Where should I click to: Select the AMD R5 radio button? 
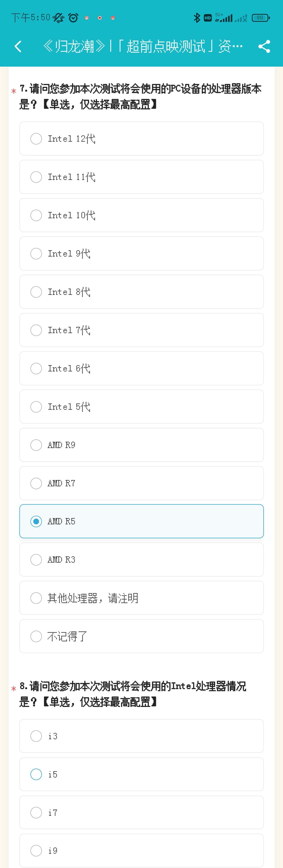(x=36, y=521)
